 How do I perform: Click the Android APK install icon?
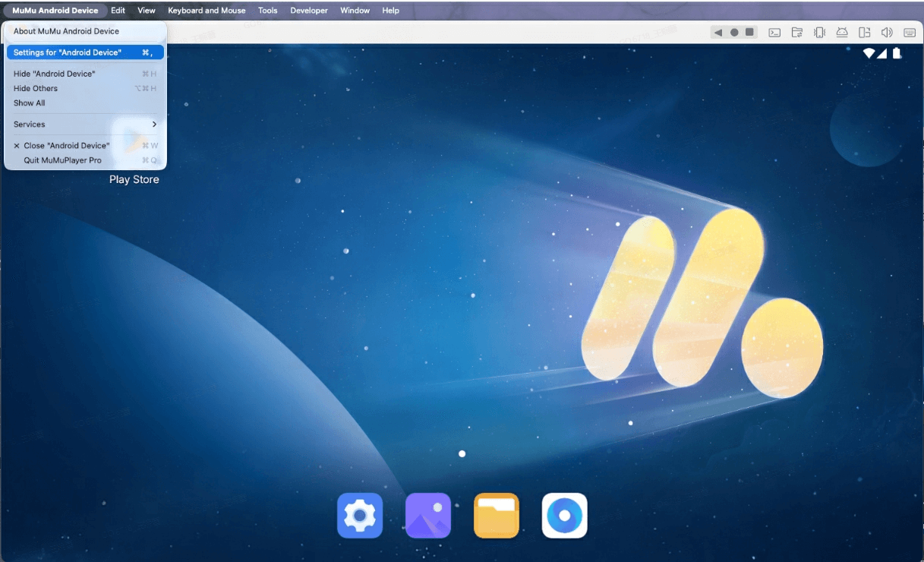[x=841, y=33]
